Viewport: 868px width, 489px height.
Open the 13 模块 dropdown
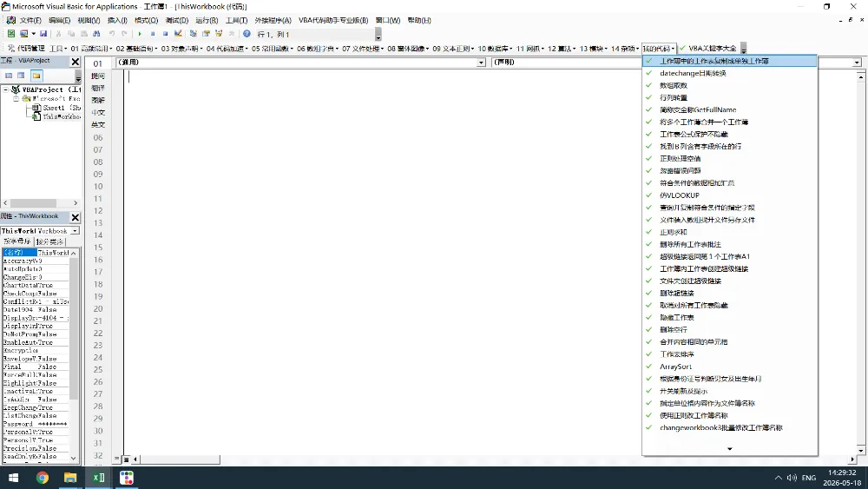[x=593, y=48]
